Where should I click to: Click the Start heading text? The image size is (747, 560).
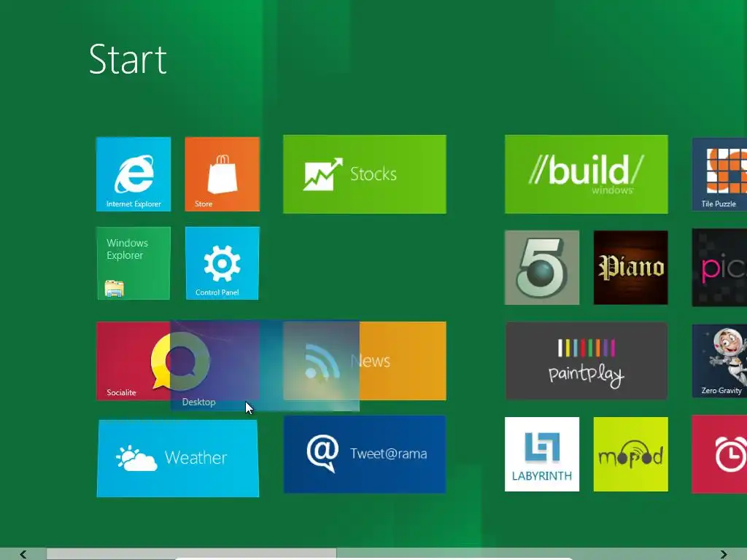[x=128, y=60]
